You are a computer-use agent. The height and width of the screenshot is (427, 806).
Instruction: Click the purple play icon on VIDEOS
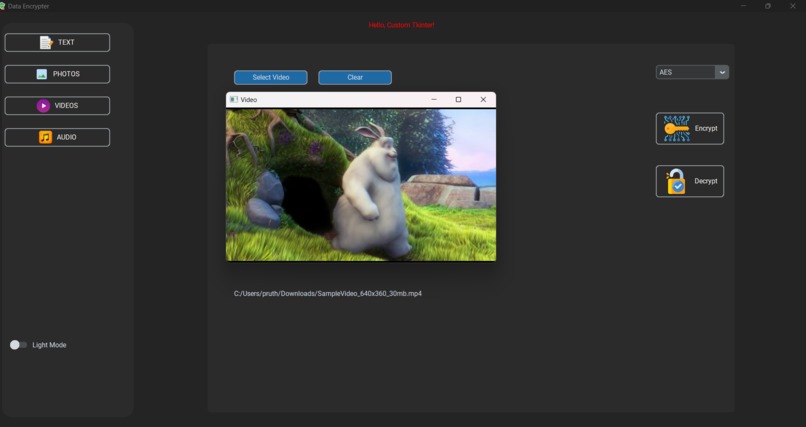(x=43, y=105)
